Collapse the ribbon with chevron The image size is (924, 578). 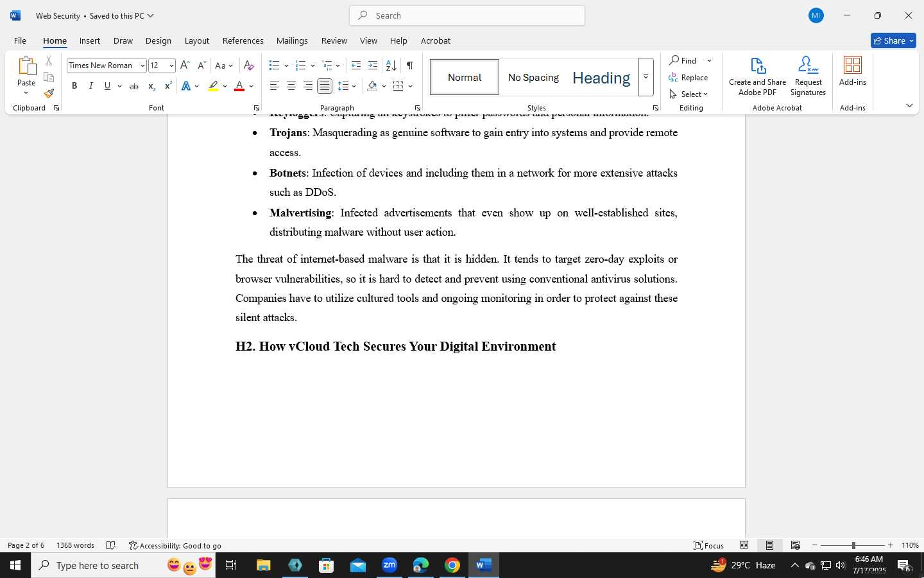(x=909, y=105)
